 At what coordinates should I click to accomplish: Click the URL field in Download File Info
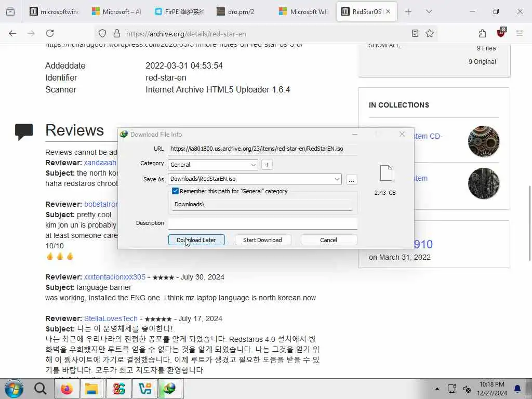click(x=262, y=149)
